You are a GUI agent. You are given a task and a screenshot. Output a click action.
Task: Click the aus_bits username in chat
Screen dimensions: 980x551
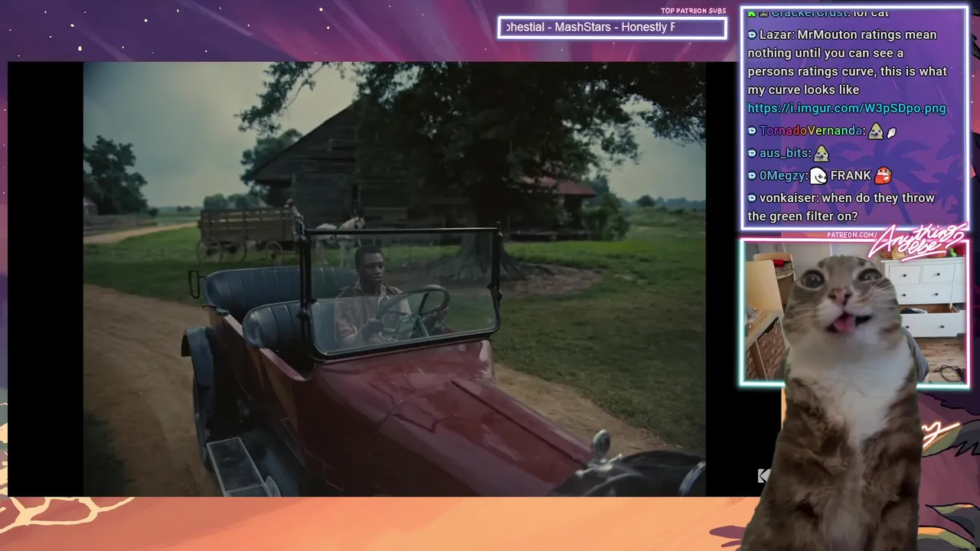click(x=785, y=153)
